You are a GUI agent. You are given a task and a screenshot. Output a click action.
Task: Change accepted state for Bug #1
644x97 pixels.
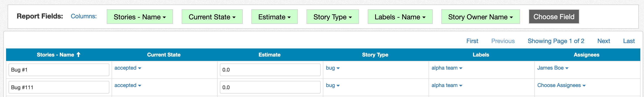click(x=128, y=68)
